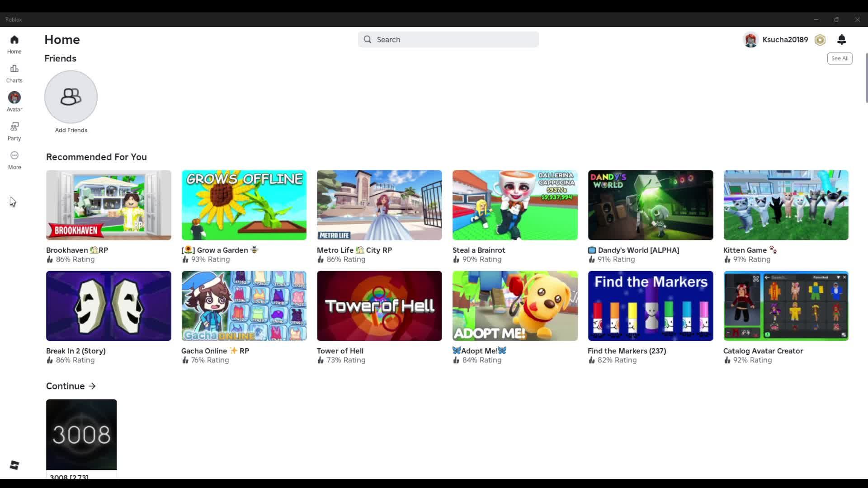
Task: Open the Charts sidebar icon
Action: point(14,69)
